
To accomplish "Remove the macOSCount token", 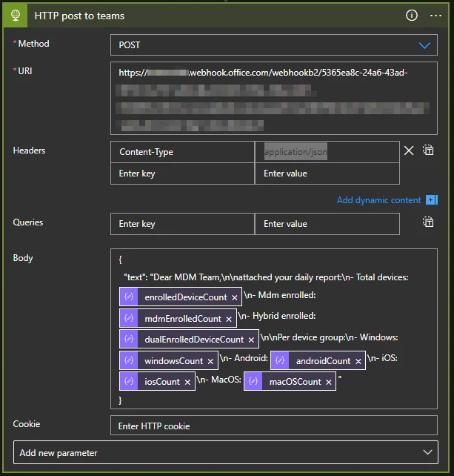I will tap(328, 382).
